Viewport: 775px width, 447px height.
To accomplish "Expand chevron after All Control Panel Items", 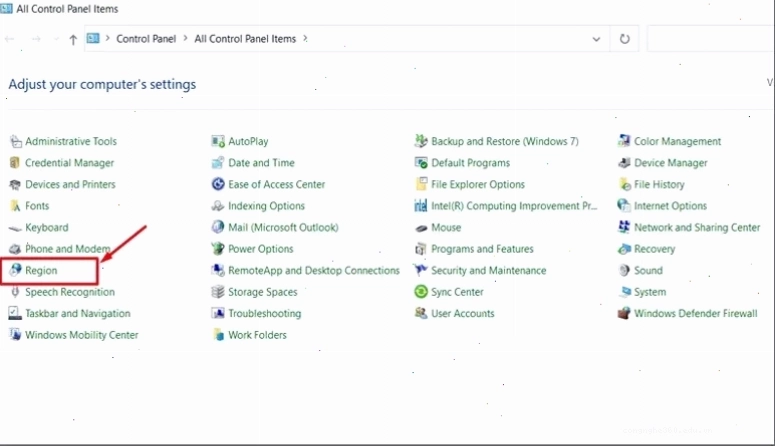I will coord(305,38).
